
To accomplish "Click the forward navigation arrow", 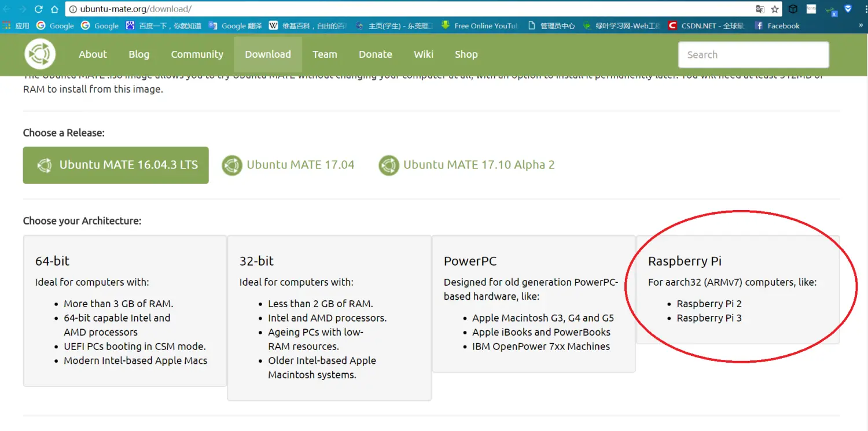I will [22, 9].
